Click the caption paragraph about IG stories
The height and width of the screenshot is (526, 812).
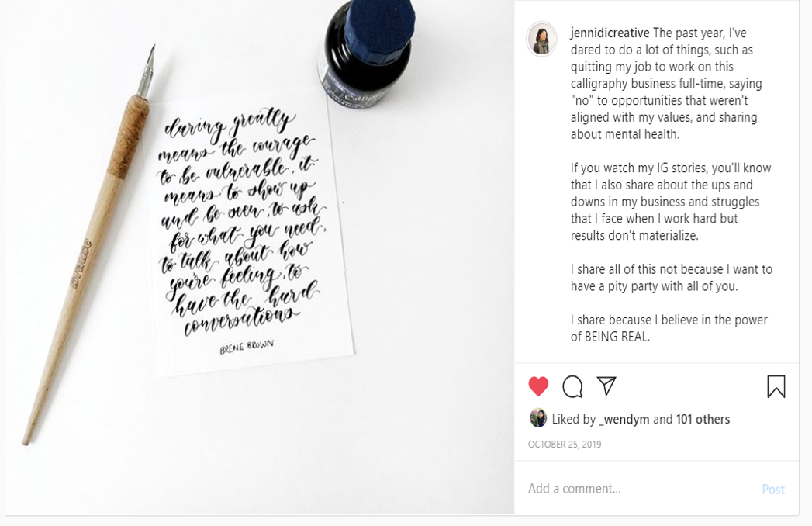[671, 202]
